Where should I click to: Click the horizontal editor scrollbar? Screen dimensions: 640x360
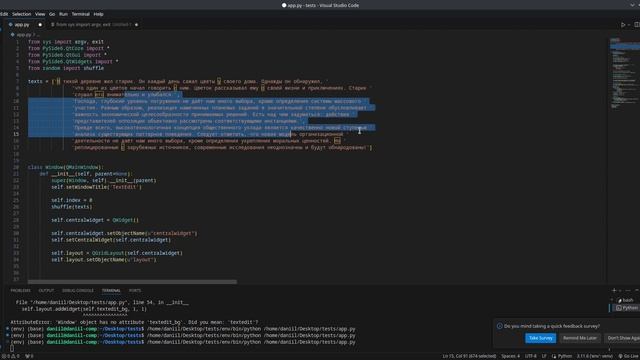(x=132, y=282)
